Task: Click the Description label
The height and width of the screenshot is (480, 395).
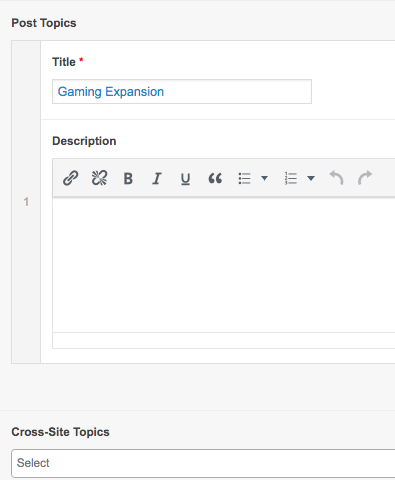Action: click(x=84, y=141)
